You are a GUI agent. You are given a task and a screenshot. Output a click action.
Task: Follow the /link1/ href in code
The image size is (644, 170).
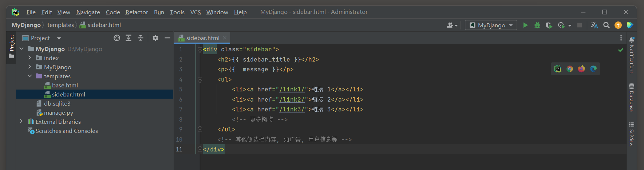coord(292,90)
